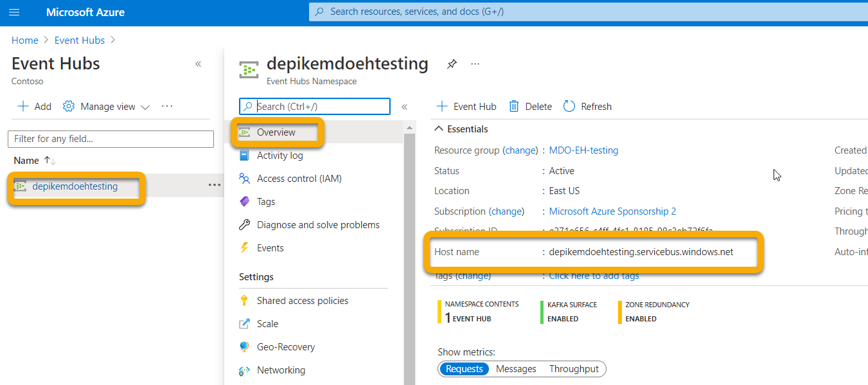Collapse the Essentials section
The image size is (868, 385).
[x=439, y=129]
